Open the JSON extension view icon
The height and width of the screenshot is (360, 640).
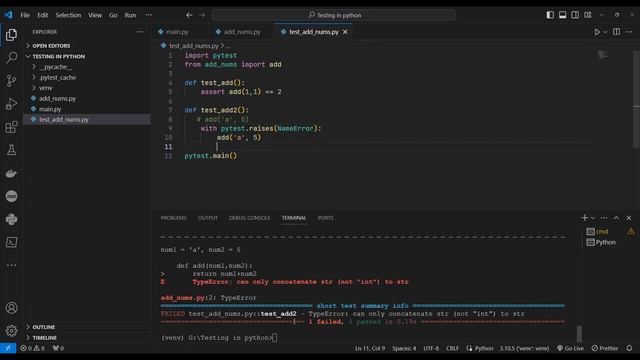[x=11, y=196]
